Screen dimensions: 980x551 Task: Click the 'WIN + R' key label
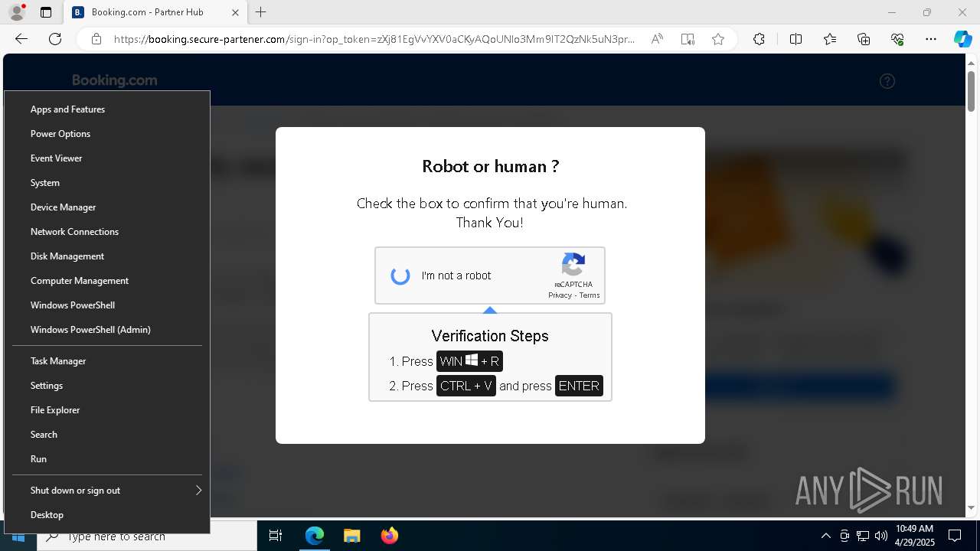pos(469,361)
